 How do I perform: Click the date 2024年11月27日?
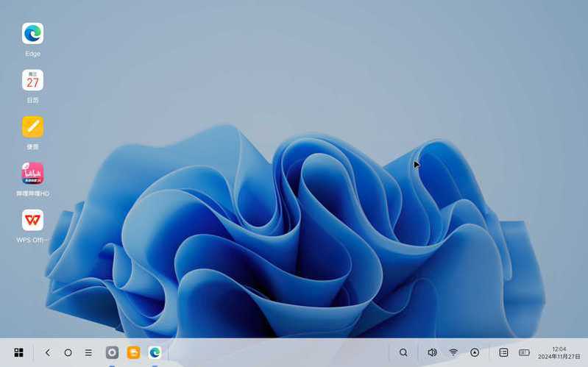559,357
